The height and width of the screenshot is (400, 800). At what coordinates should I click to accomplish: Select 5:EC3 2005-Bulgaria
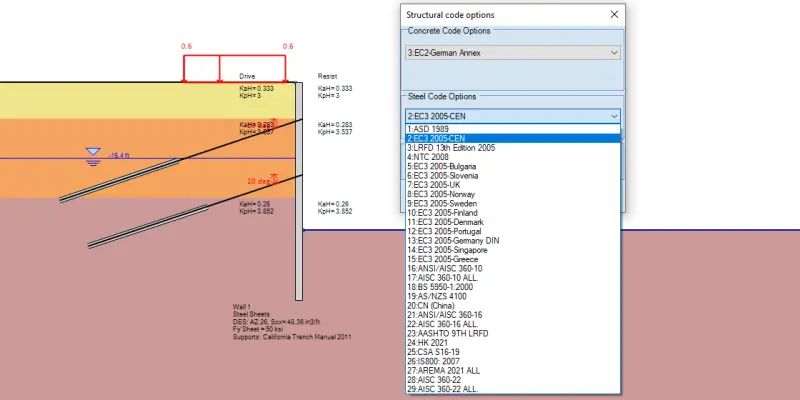pos(513,166)
